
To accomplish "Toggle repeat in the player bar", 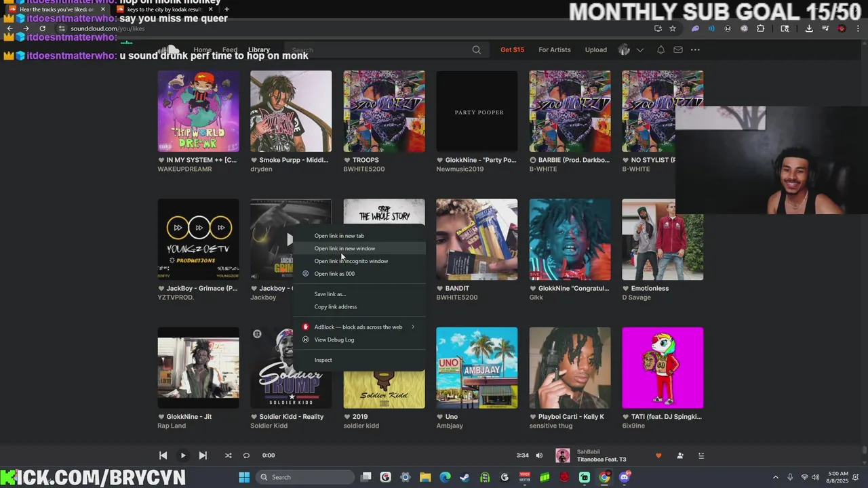I will coord(246,455).
